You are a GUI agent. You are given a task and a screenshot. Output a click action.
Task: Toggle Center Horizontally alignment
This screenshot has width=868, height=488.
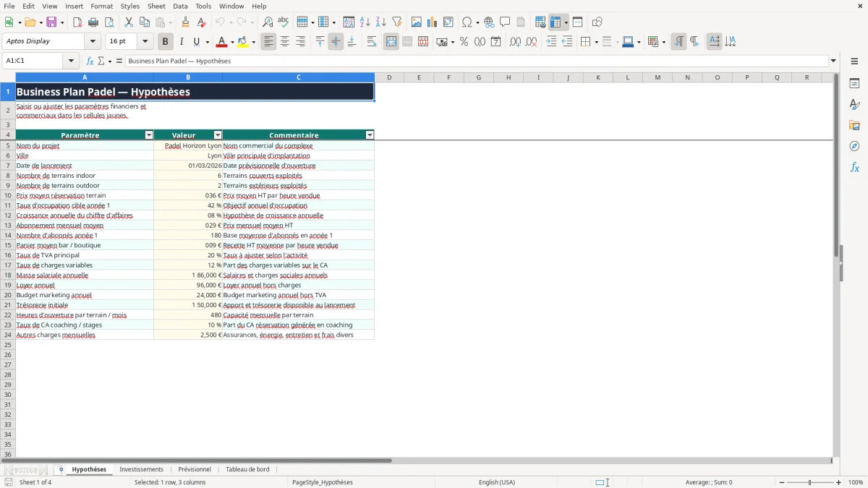click(x=284, y=42)
